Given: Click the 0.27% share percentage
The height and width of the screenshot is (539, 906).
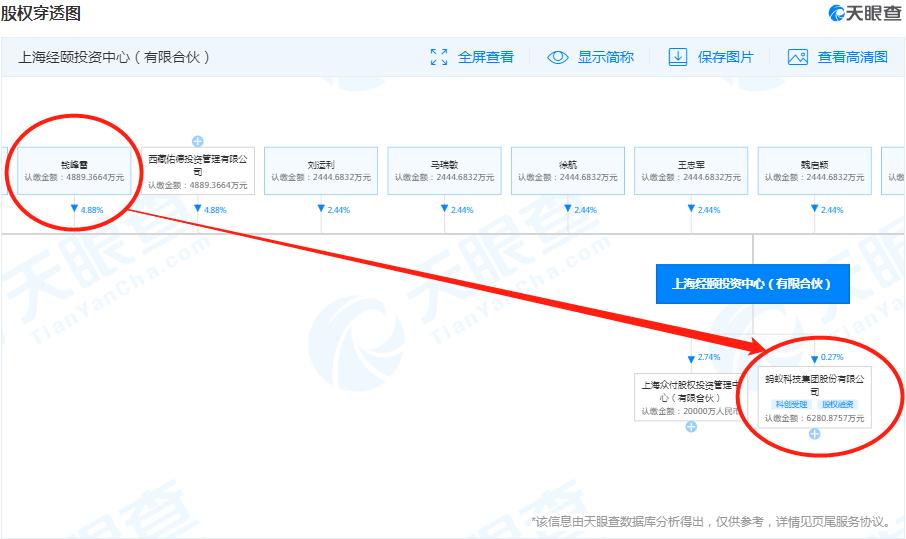Looking at the screenshot, I should tap(832, 357).
